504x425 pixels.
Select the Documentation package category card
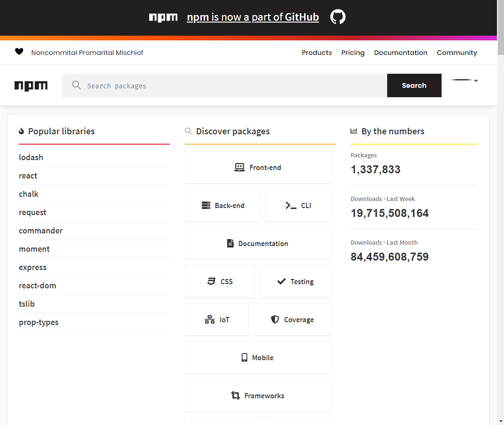click(258, 244)
